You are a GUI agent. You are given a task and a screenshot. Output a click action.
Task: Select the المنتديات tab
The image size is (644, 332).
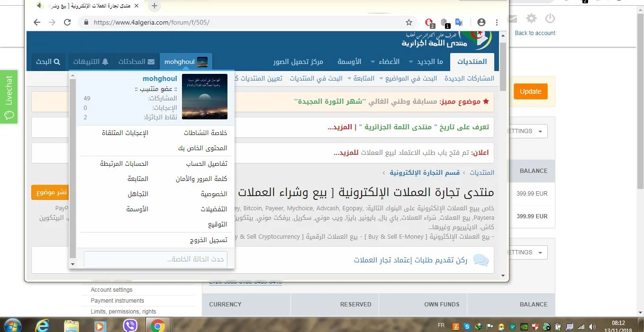[x=472, y=62]
